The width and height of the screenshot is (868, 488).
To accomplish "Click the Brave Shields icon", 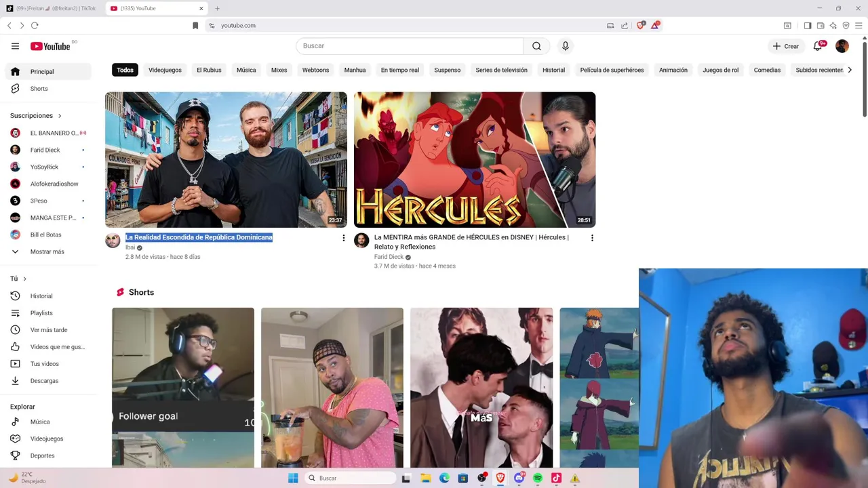I will tap(640, 25).
